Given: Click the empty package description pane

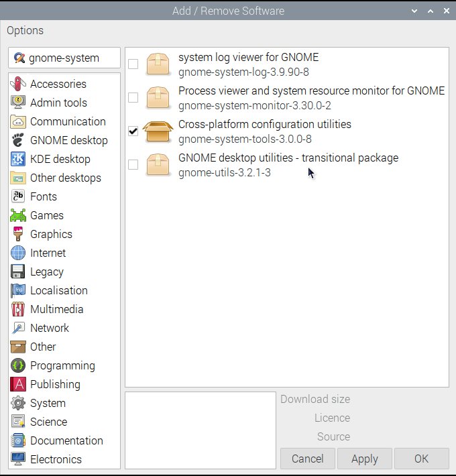Looking at the screenshot, I should (x=201, y=430).
